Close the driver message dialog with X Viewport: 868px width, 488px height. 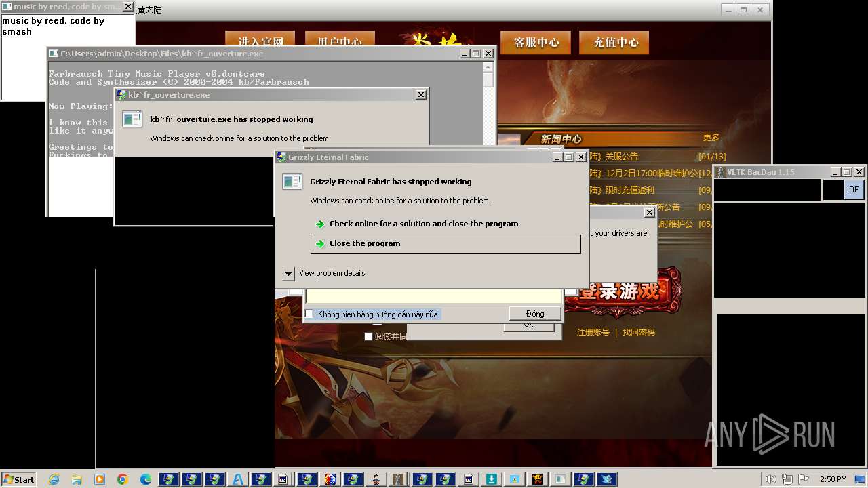pyautogui.click(x=649, y=212)
